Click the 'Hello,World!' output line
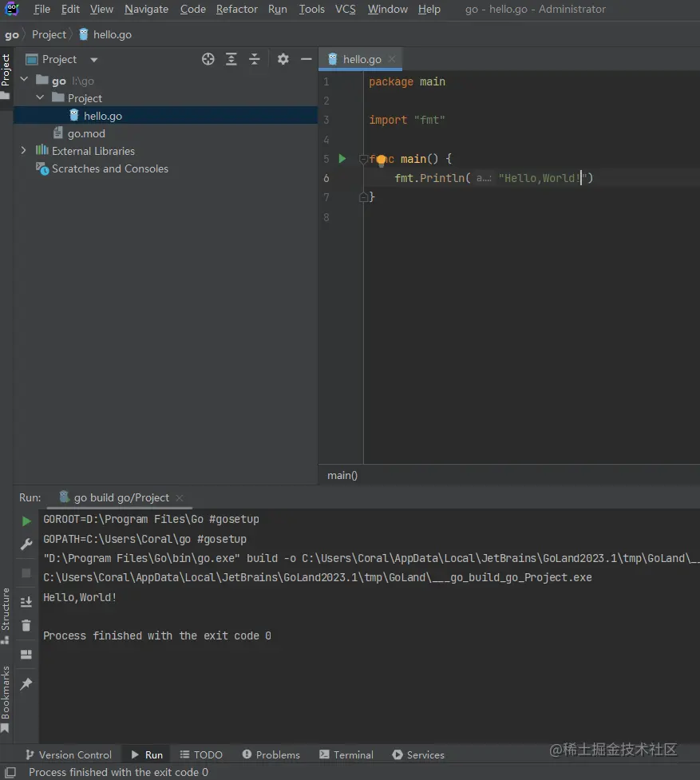The image size is (700, 780). 80,597
